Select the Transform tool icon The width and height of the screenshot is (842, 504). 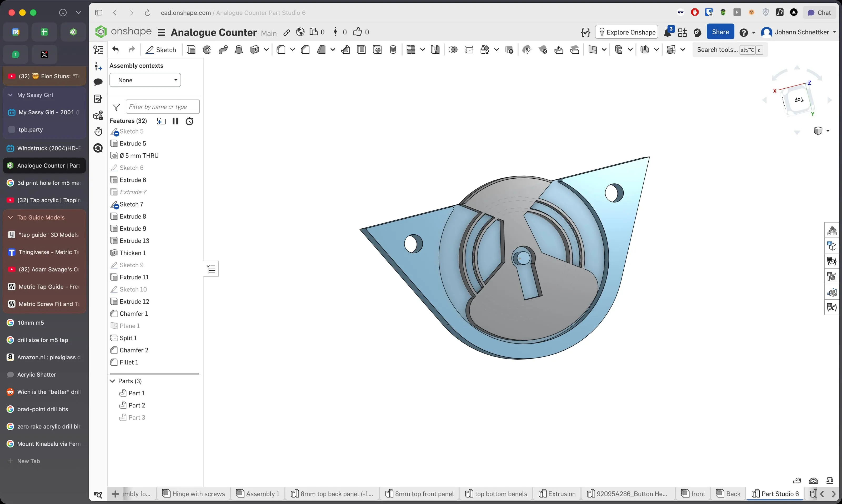coord(485,50)
